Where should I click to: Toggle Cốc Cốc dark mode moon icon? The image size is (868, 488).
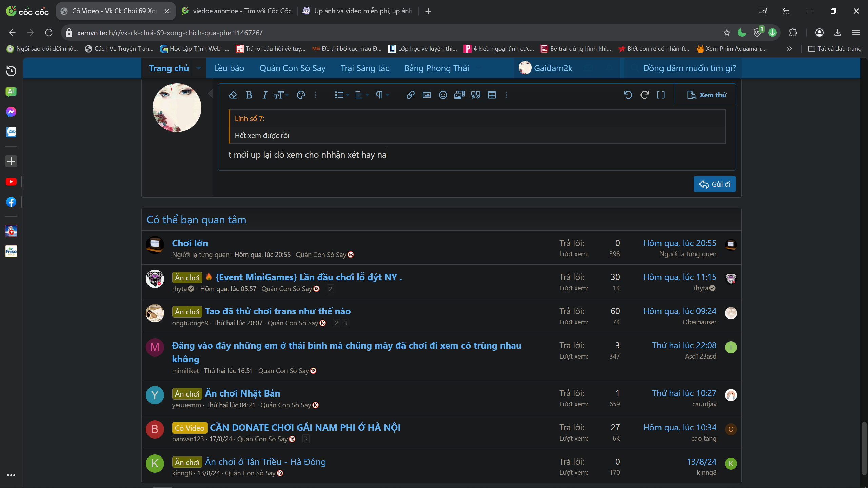tap(742, 33)
